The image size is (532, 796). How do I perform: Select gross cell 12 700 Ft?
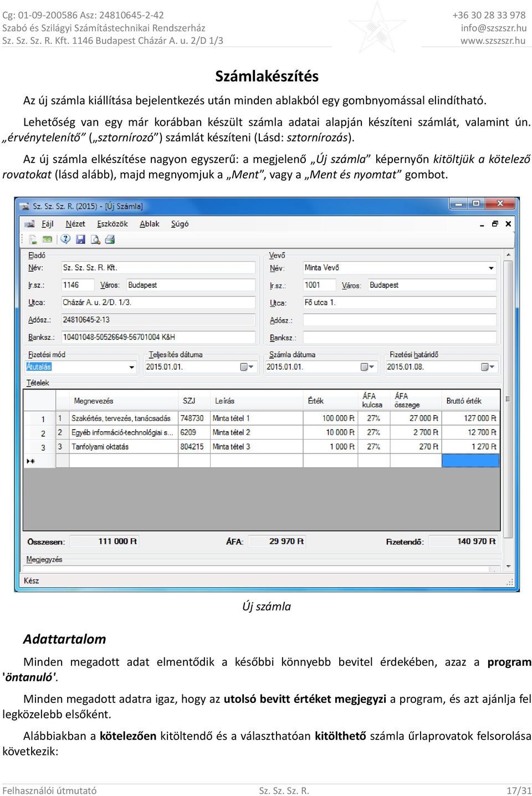click(x=471, y=432)
